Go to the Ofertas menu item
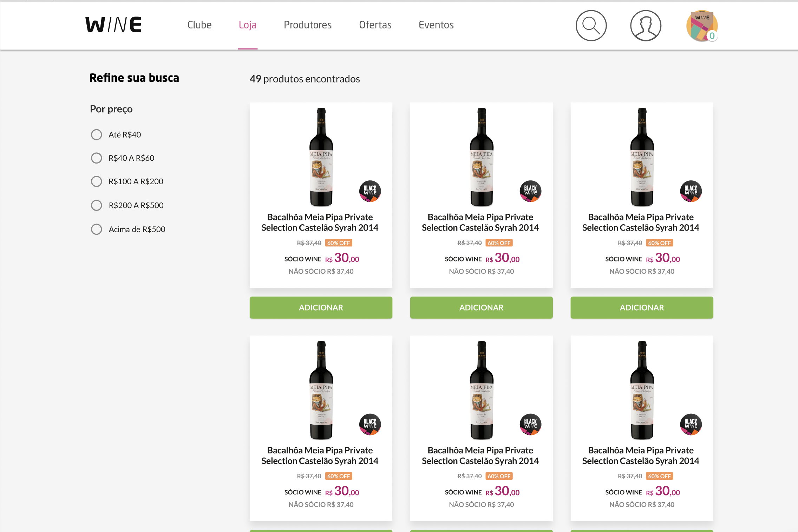This screenshot has width=798, height=532. coord(375,25)
